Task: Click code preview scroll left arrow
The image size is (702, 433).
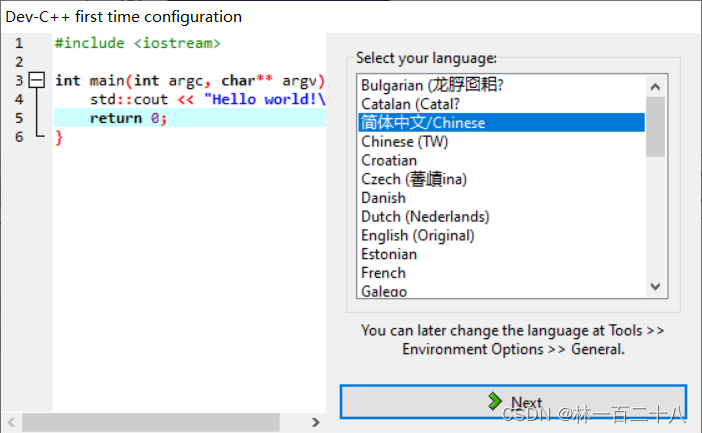Action: click(12, 422)
